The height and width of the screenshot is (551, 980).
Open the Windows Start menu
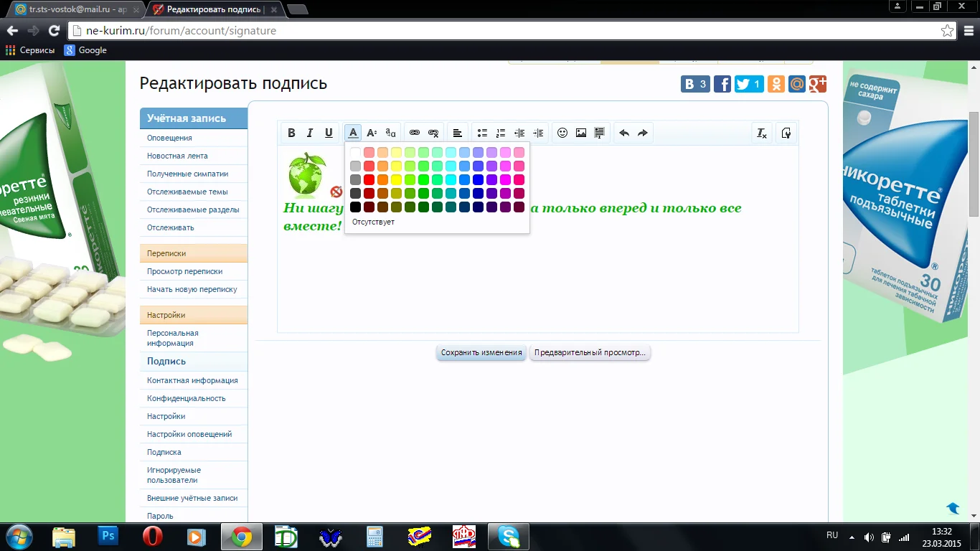coord(18,536)
